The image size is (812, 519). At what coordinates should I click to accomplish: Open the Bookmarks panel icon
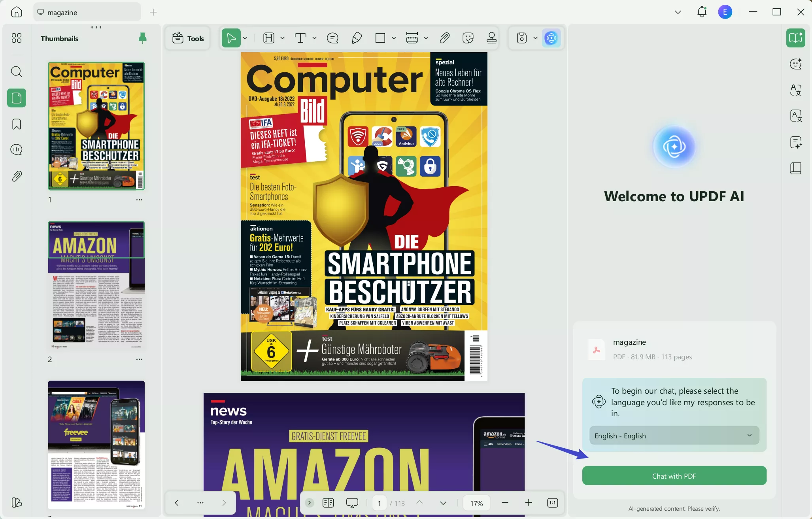click(x=17, y=124)
